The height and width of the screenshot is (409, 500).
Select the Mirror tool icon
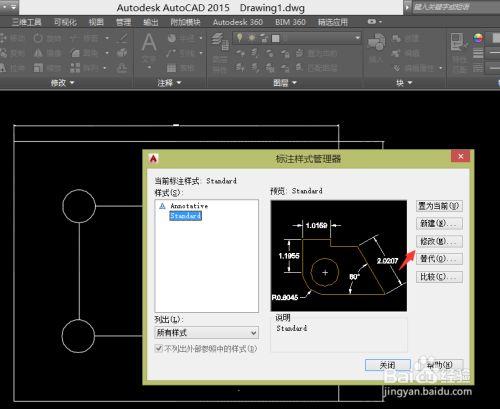(38, 53)
